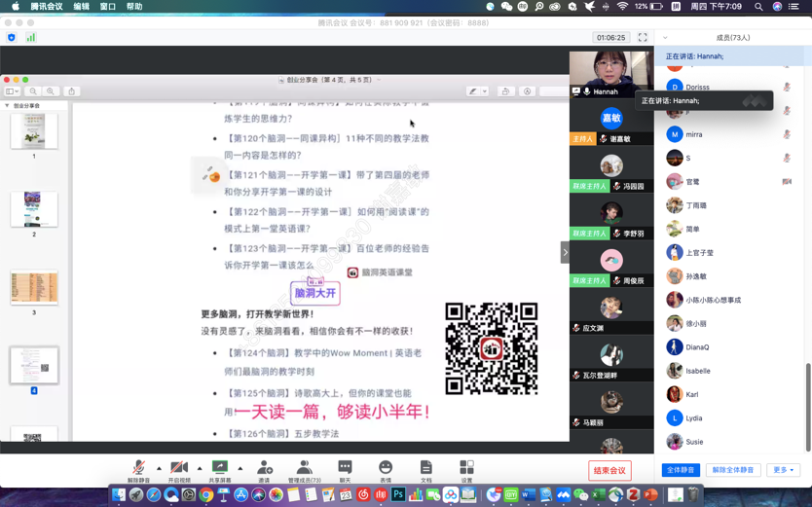The width and height of the screenshot is (812, 507).
Task: Expand audio options arrow beside 解除静音
Action: point(159,468)
